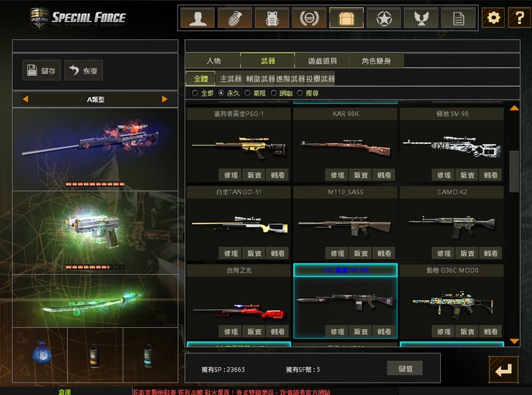
Task: Select the treasure chest inventory icon
Action: [x=346, y=18]
